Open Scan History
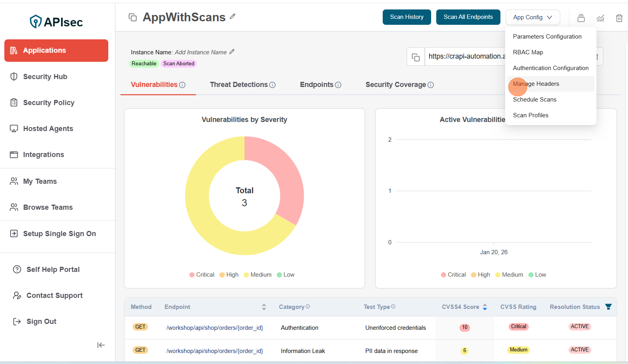628x364 pixels. pyautogui.click(x=406, y=17)
